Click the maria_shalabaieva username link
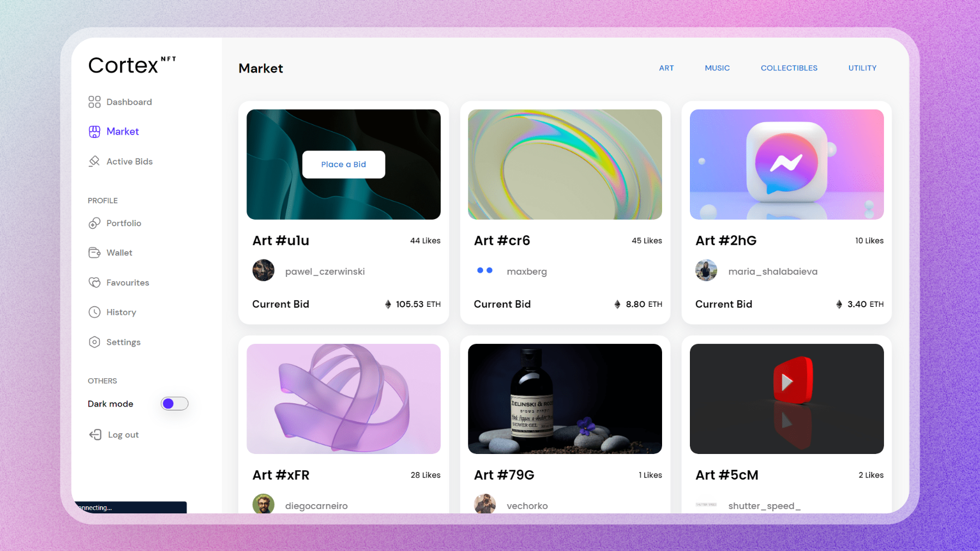 click(x=772, y=271)
